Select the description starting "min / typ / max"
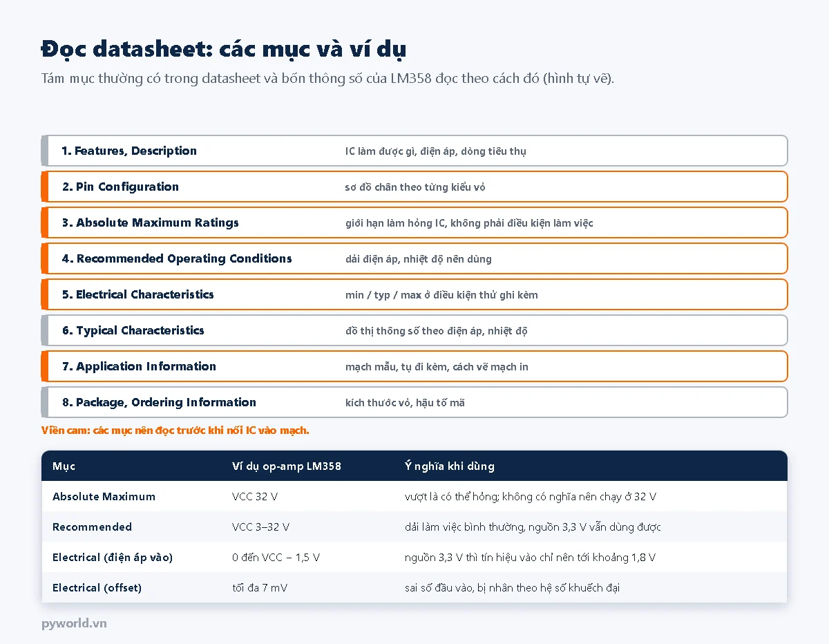This screenshot has height=644, width=829. tap(441, 295)
